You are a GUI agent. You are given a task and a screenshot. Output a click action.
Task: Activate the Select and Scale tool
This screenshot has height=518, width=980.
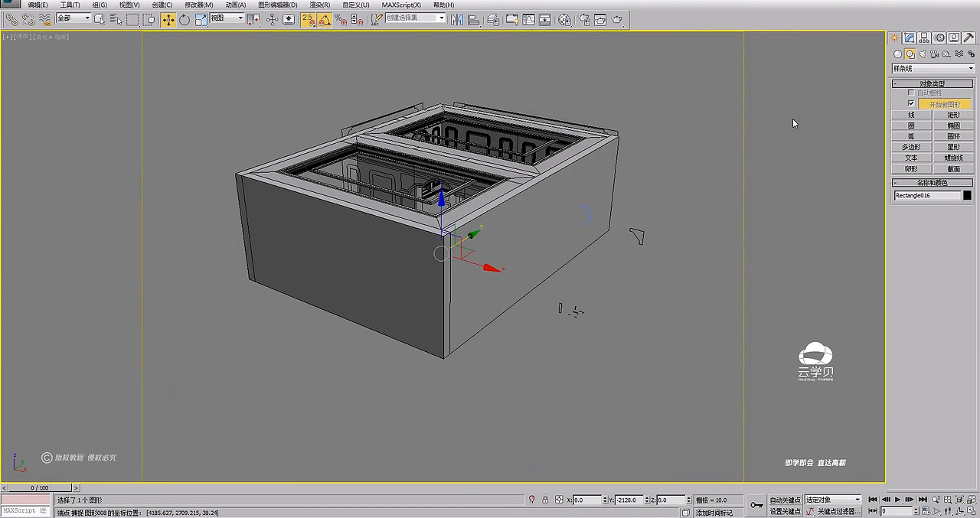coord(201,19)
